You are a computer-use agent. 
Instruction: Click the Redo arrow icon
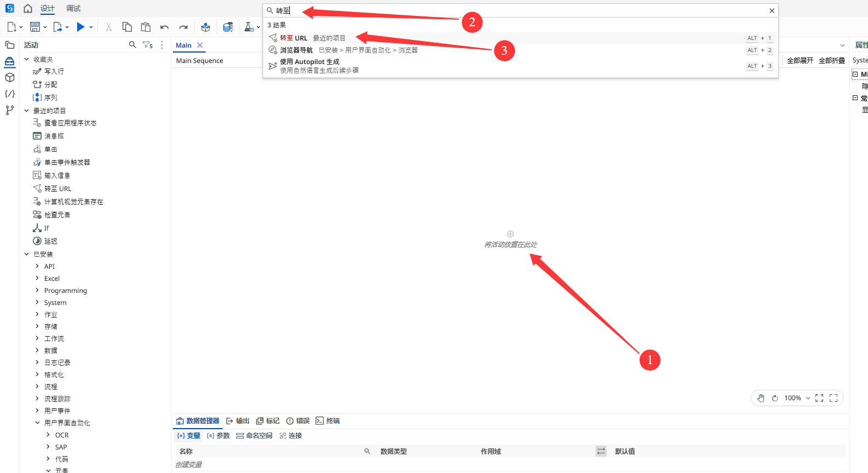click(x=183, y=27)
